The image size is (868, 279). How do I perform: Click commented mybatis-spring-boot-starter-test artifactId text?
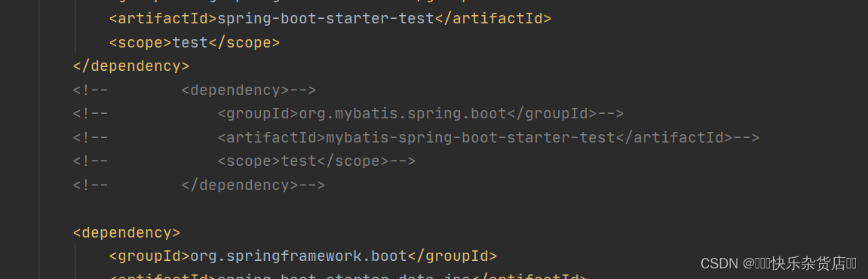[471, 138]
